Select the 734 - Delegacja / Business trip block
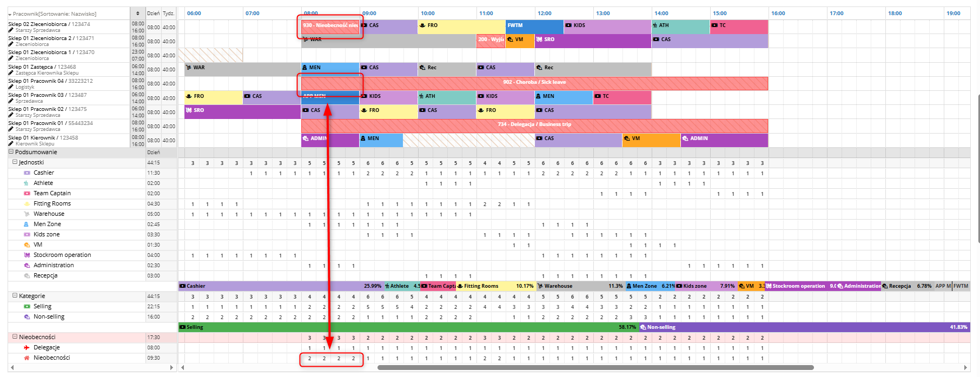The width and height of the screenshot is (980, 377). tap(534, 125)
